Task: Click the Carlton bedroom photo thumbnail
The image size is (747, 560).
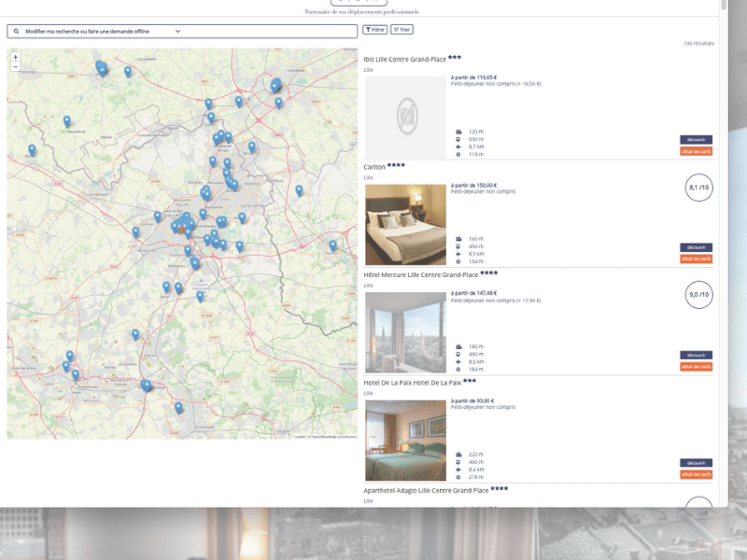Action: 406,225
